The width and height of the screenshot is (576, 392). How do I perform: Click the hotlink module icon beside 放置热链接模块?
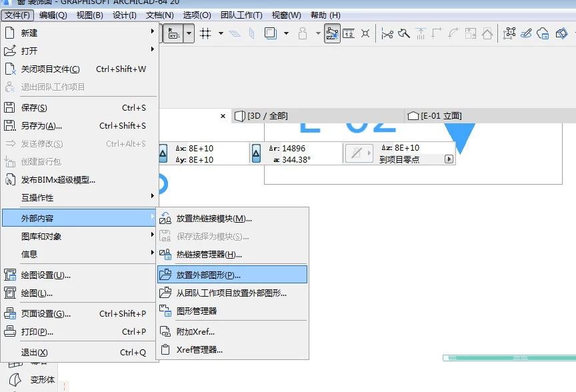coord(165,218)
